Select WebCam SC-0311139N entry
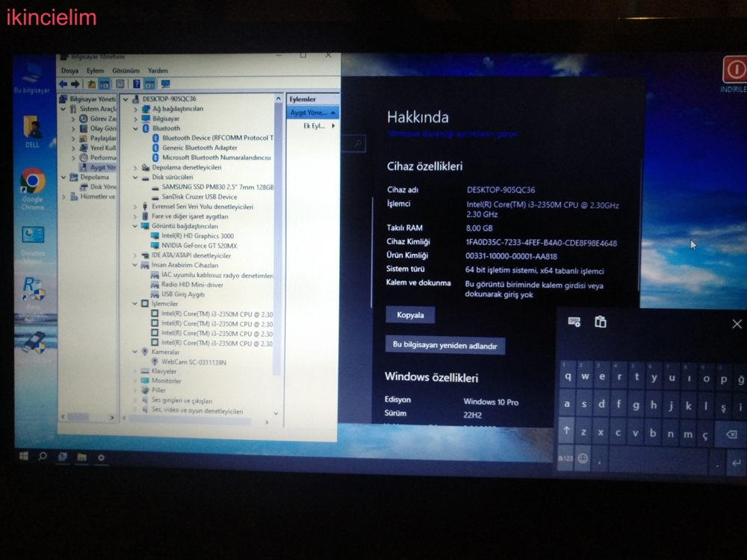The width and height of the screenshot is (747, 560). pyautogui.click(x=189, y=362)
